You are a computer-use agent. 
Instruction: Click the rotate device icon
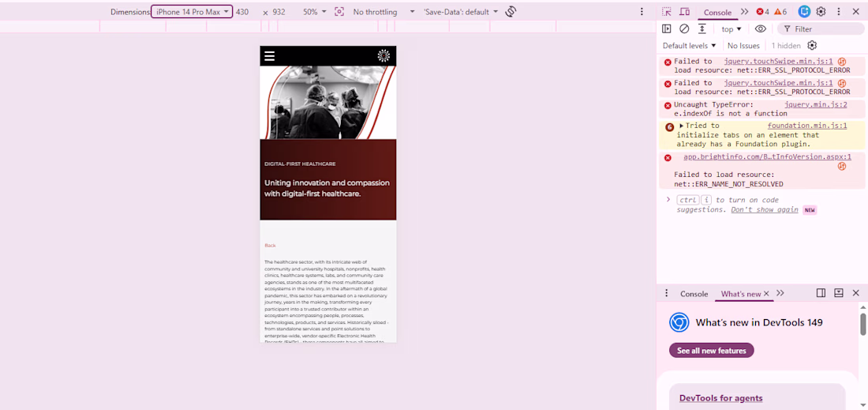point(511,12)
